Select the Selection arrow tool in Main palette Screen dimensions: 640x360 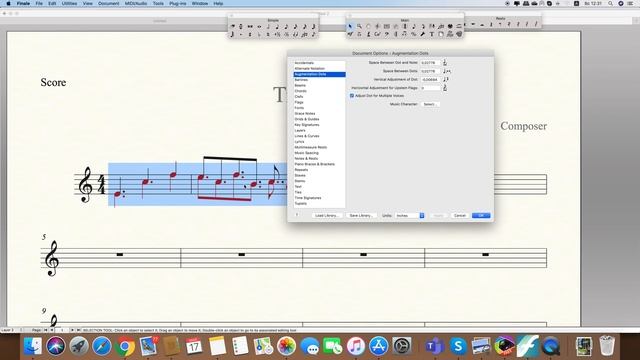[350, 26]
